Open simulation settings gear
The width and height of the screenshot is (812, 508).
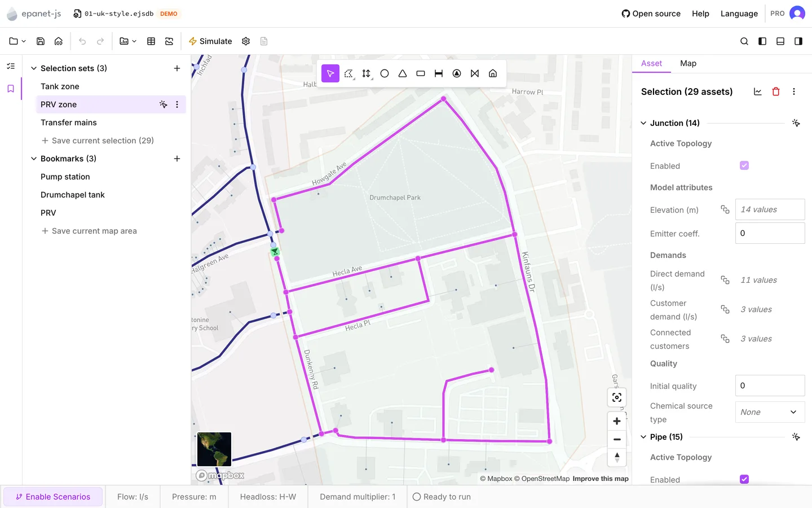click(246, 41)
